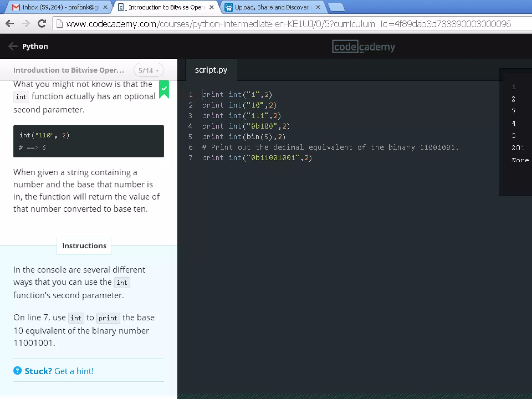
Task: Click the int("110", 2) example code
Action: [x=44, y=135]
